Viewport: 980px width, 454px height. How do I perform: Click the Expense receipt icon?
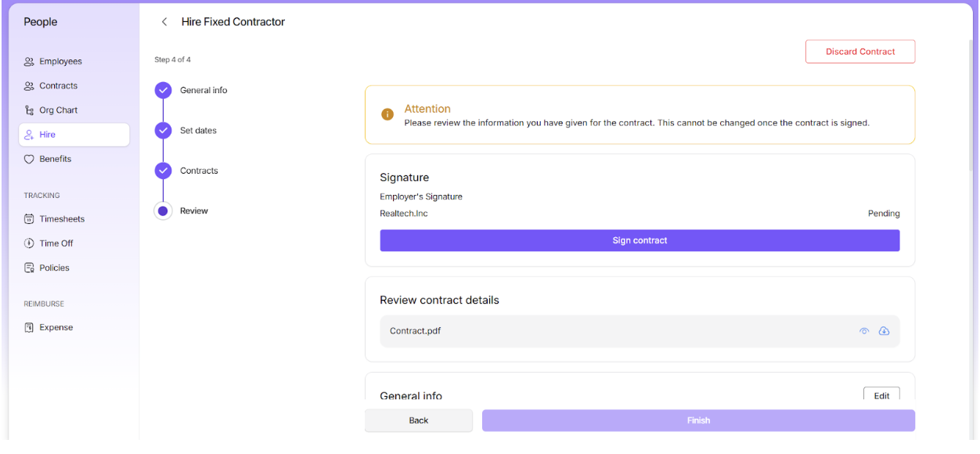click(x=29, y=328)
